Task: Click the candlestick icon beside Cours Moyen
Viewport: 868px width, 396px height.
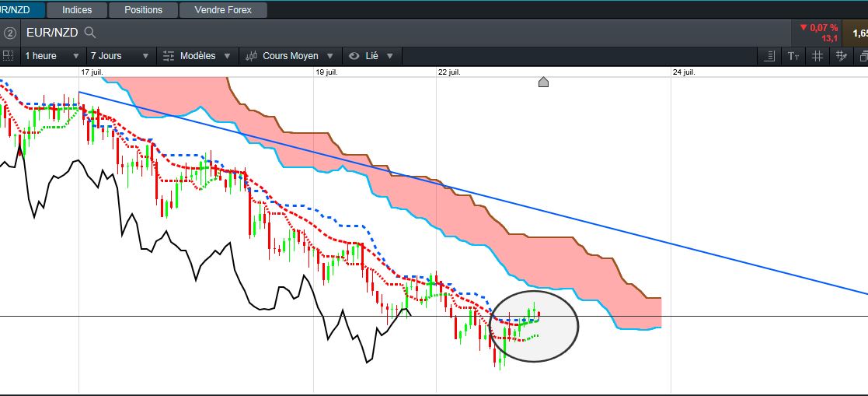Action: 251,56
